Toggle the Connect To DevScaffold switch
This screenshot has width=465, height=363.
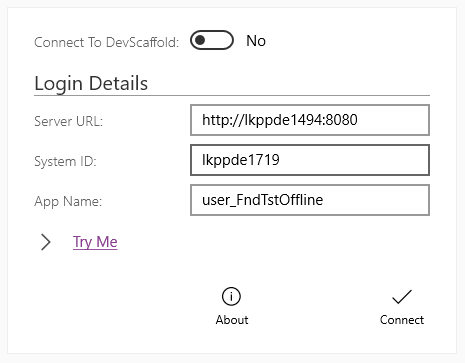coord(212,40)
